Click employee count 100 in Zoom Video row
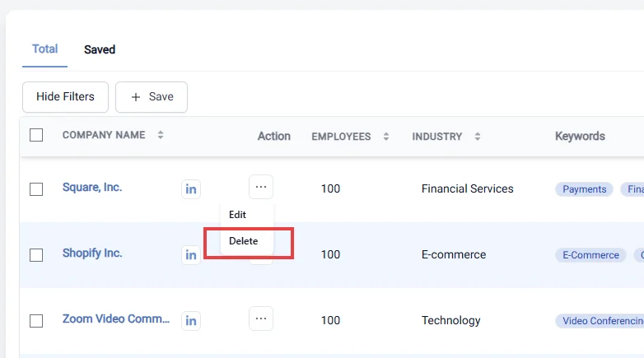Viewport: 644px width, 358px height. click(x=330, y=320)
